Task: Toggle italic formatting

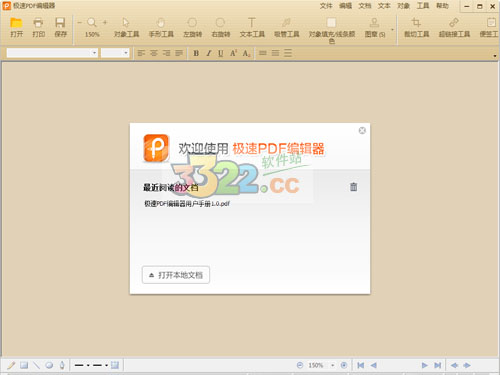Action: [209, 53]
